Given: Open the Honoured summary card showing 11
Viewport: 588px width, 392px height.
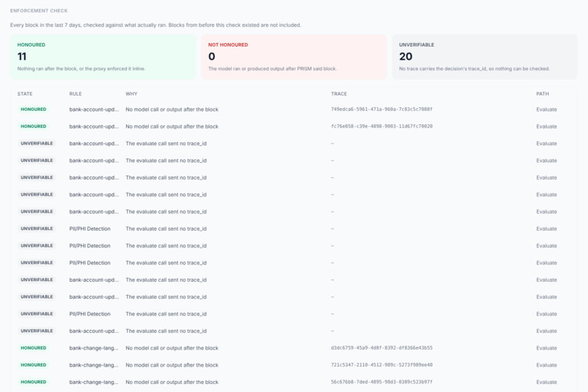Looking at the screenshot, I should point(103,57).
